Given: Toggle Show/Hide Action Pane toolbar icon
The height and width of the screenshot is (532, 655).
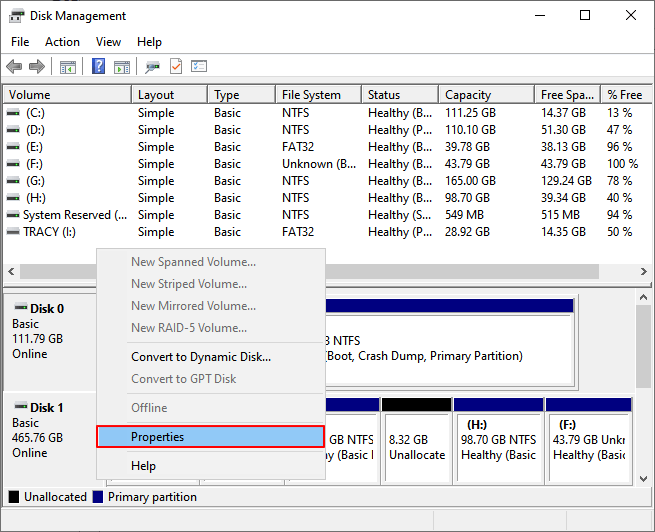Looking at the screenshot, I should point(121,67).
